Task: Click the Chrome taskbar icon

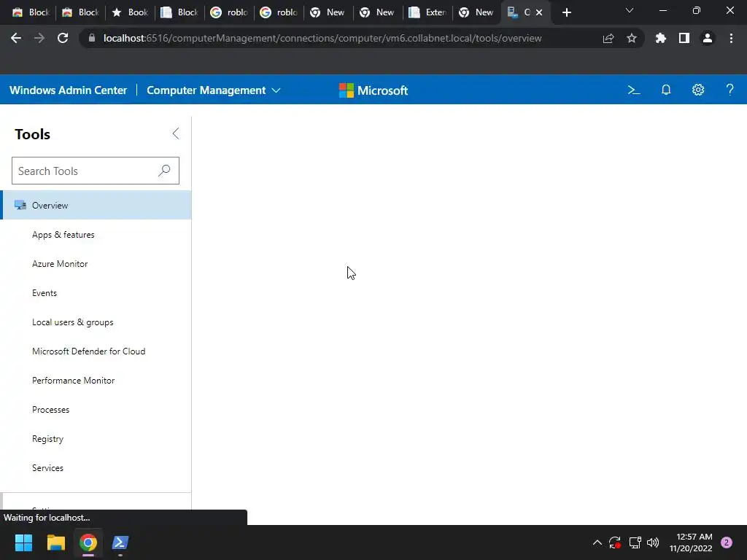Action: pos(88,542)
